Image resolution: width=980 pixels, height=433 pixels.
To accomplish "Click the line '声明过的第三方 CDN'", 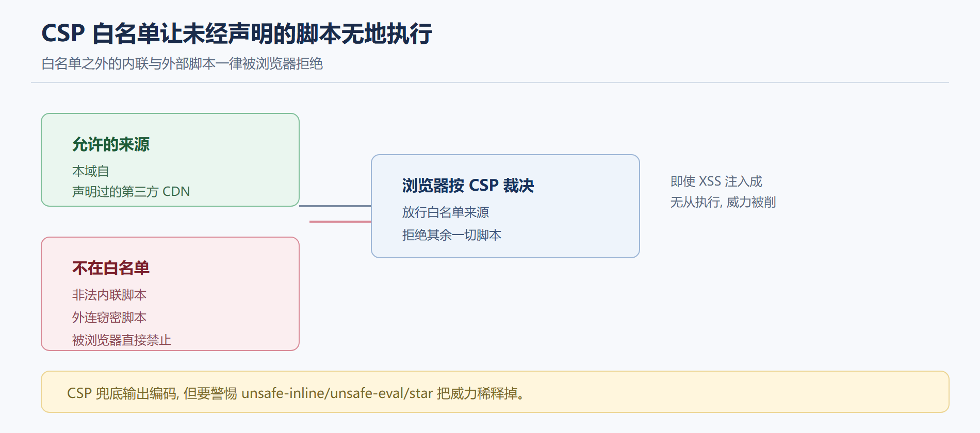I will click(x=131, y=192).
